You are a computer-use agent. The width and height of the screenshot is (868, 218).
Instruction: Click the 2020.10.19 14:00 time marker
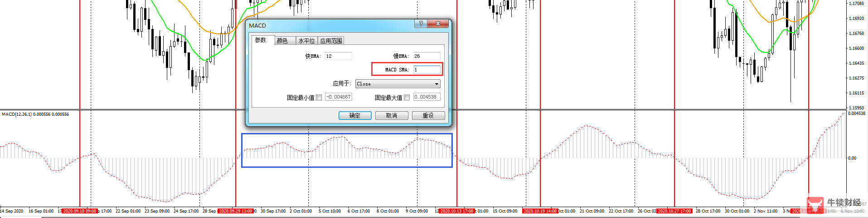click(x=540, y=211)
